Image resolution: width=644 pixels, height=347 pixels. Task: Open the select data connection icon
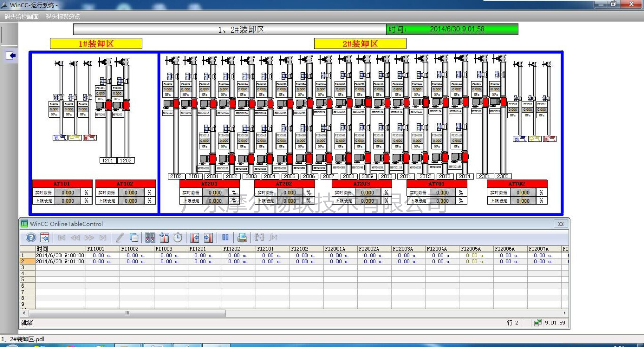click(x=150, y=237)
